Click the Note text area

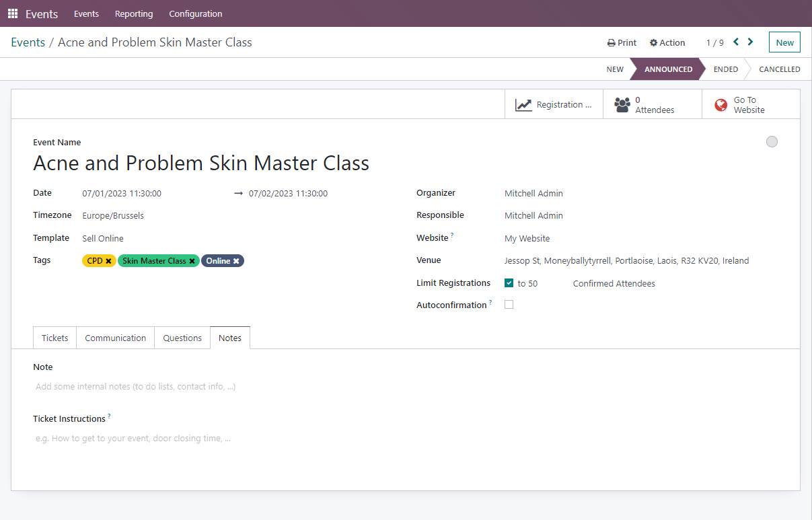tap(406, 387)
